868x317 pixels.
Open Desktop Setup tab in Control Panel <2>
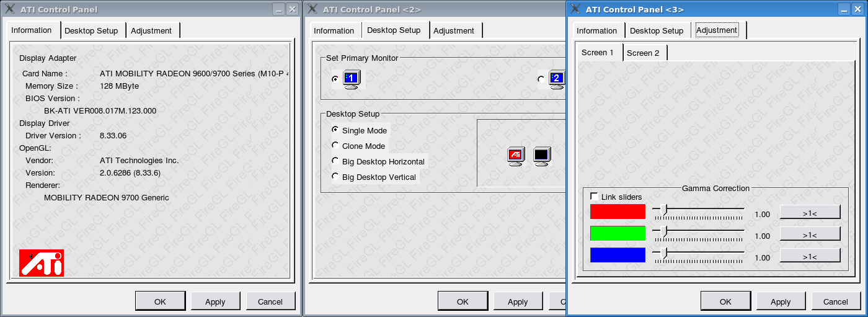pyautogui.click(x=394, y=30)
